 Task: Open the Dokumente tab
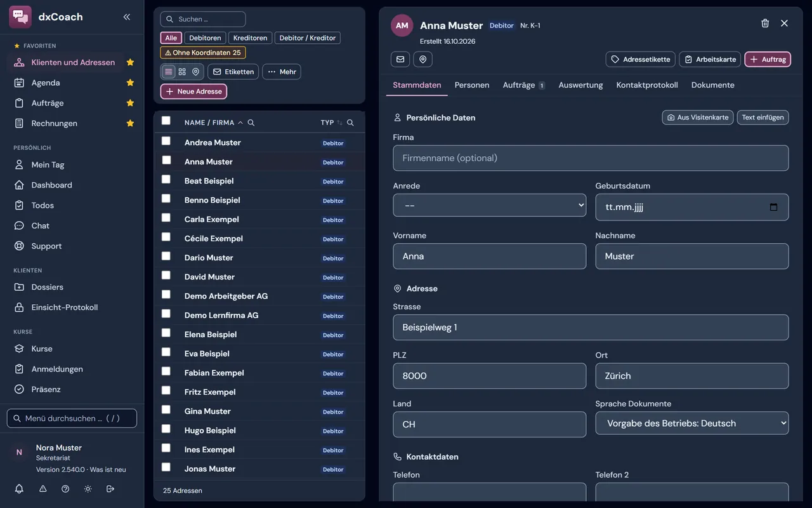[713, 85]
